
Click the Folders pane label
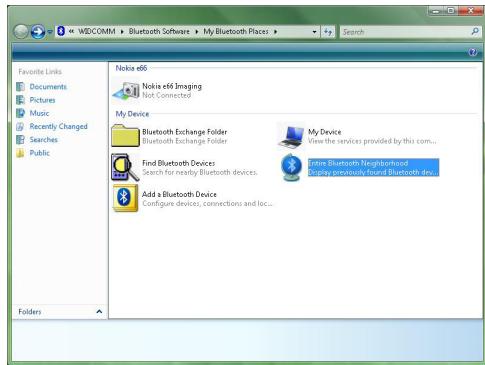[x=30, y=312]
